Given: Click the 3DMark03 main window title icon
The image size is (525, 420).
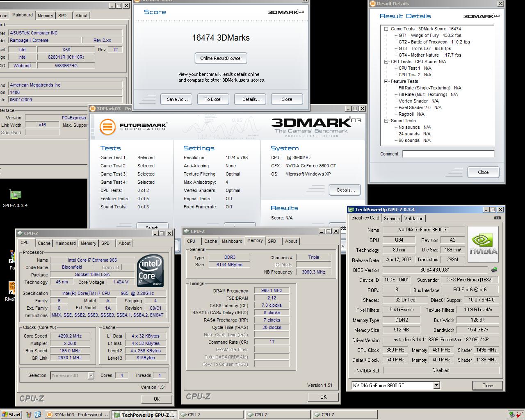Looking at the screenshot, I should [x=93, y=109].
